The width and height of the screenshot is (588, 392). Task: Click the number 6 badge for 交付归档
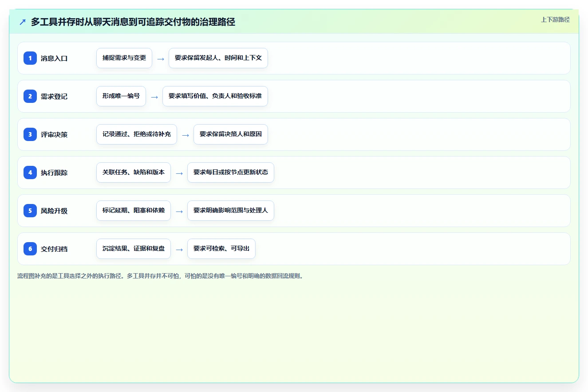(x=30, y=248)
